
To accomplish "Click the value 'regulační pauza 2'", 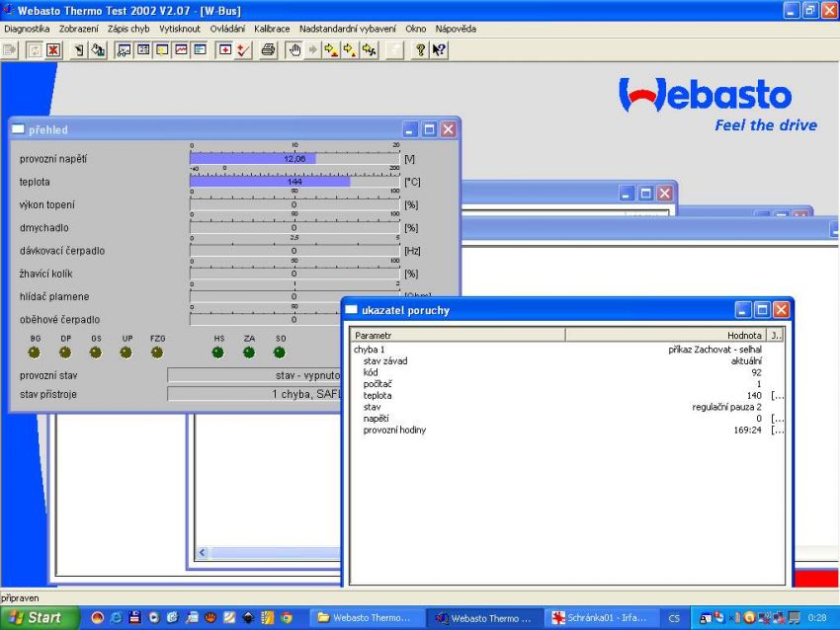I will point(726,407).
